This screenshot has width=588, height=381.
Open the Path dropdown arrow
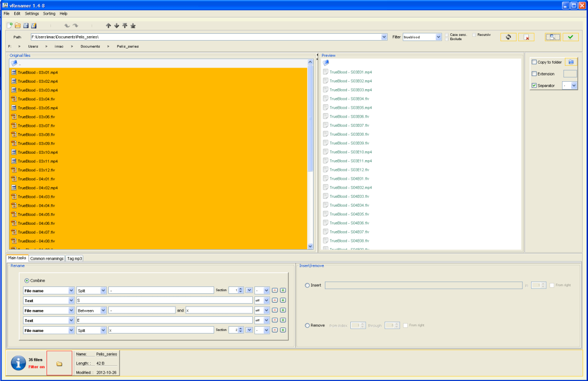384,37
